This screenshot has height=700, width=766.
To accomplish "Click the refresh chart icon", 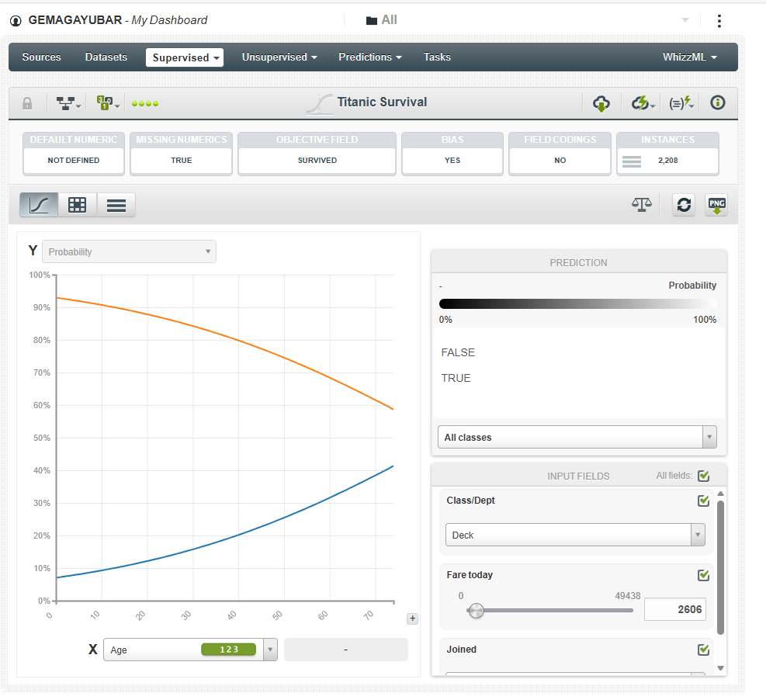I will 683,205.
